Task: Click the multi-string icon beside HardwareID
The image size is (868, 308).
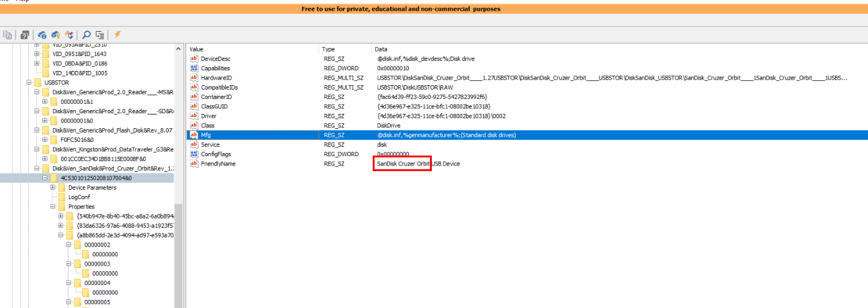Action: 194,78
